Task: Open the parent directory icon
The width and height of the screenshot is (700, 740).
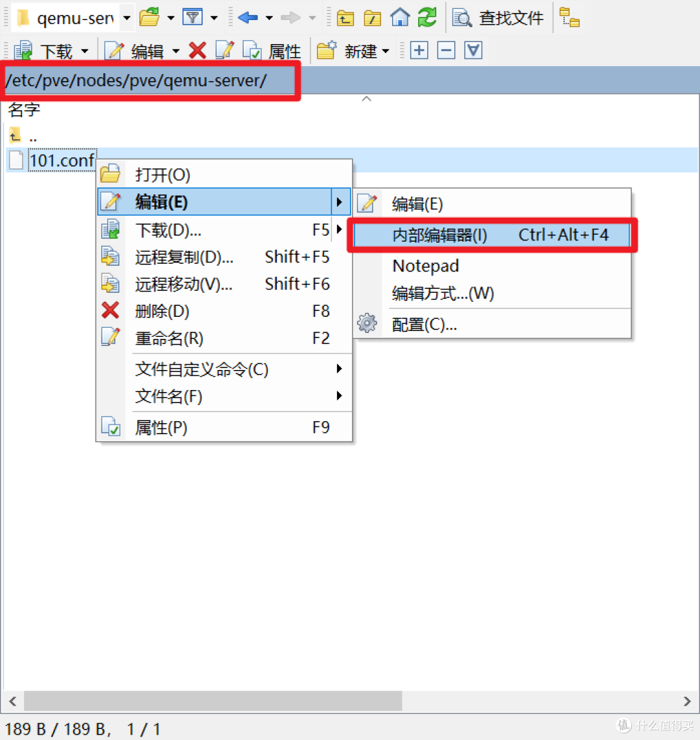Action: 345,17
